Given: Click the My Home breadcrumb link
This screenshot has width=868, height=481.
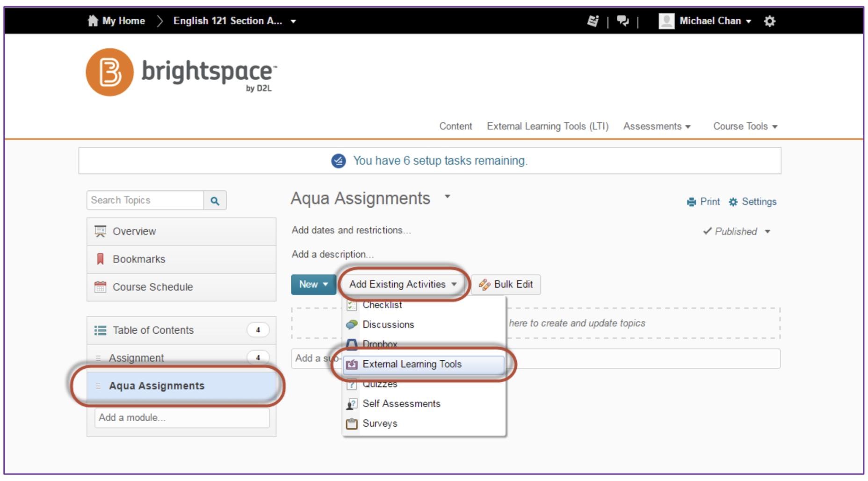Looking at the screenshot, I should [x=123, y=21].
